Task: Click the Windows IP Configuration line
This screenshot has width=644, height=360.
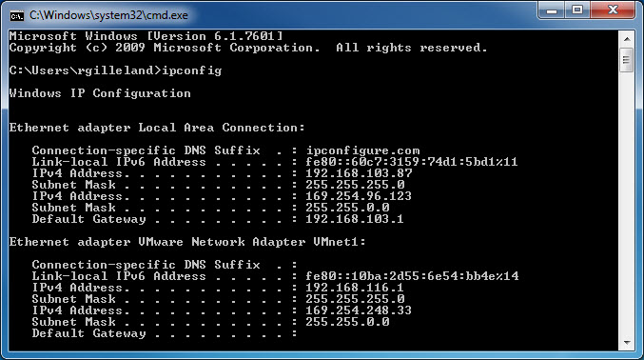Action: pos(100,93)
